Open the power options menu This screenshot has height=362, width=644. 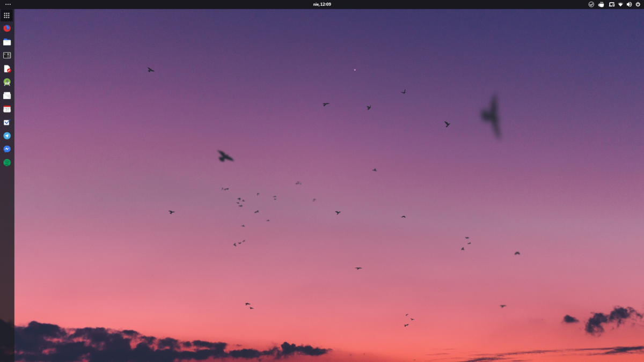[x=638, y=4]
